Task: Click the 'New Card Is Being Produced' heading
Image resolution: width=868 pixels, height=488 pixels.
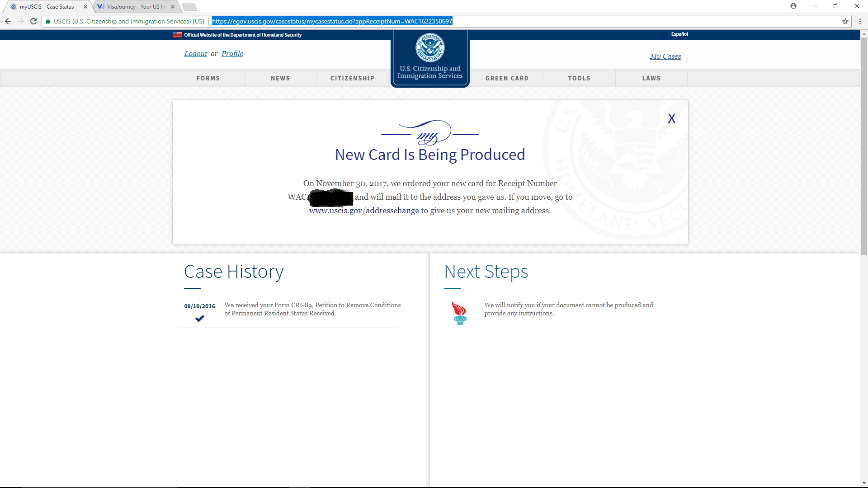Action: (x=430, y=155)
